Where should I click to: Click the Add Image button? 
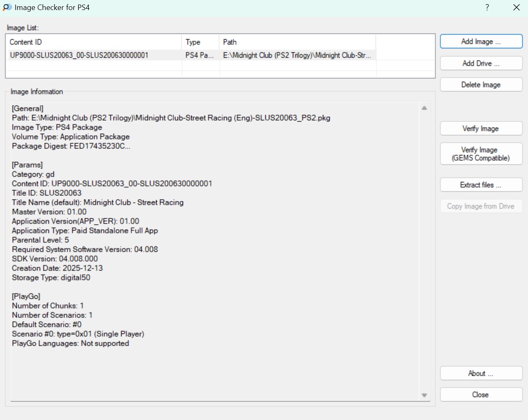click(481, 42)
